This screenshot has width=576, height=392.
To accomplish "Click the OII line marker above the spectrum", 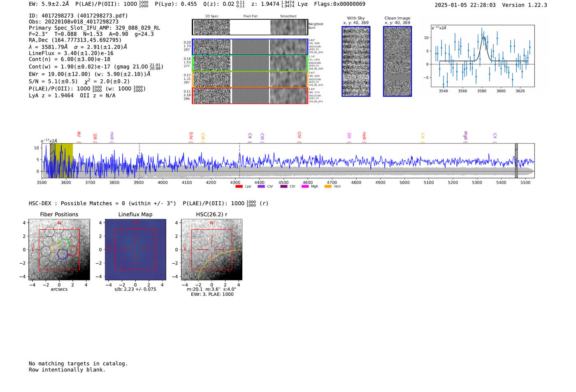I will (349, 135).
